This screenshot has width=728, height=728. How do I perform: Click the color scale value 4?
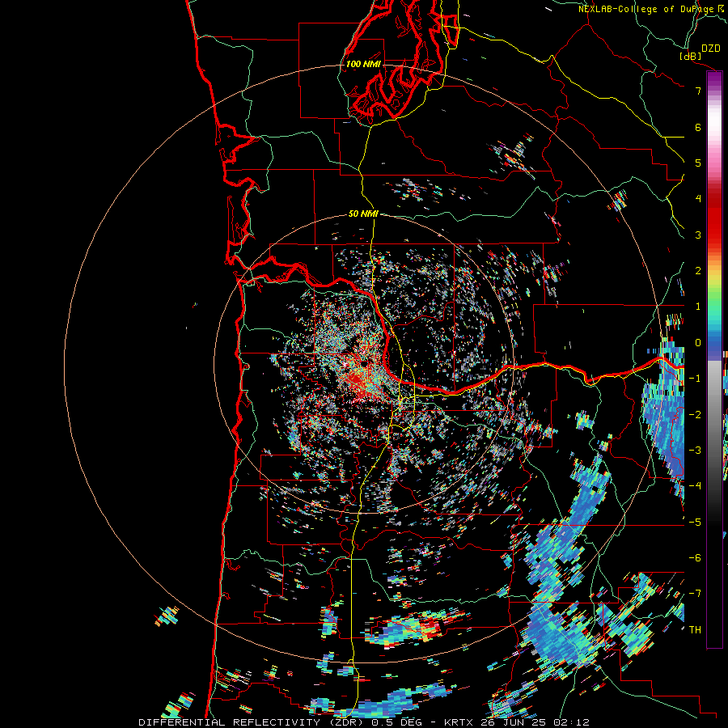698,199
